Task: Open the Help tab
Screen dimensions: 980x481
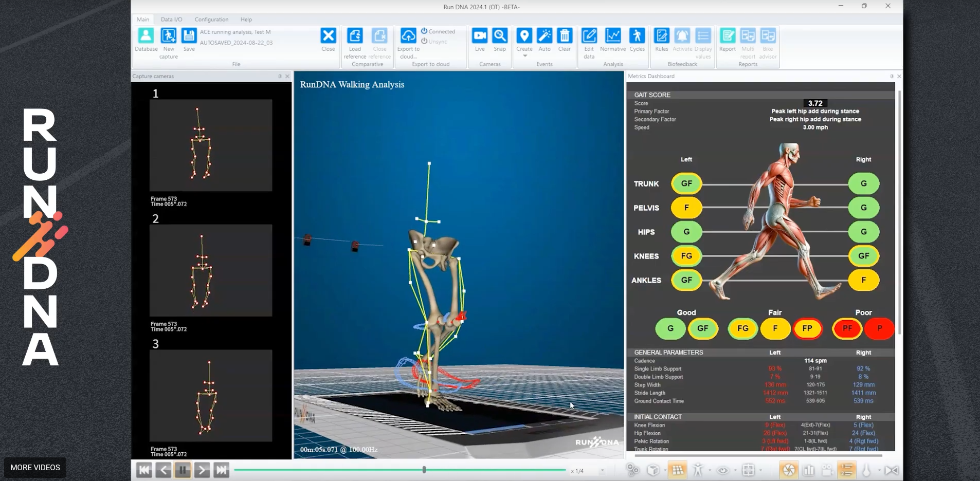Action: [246, 20]
